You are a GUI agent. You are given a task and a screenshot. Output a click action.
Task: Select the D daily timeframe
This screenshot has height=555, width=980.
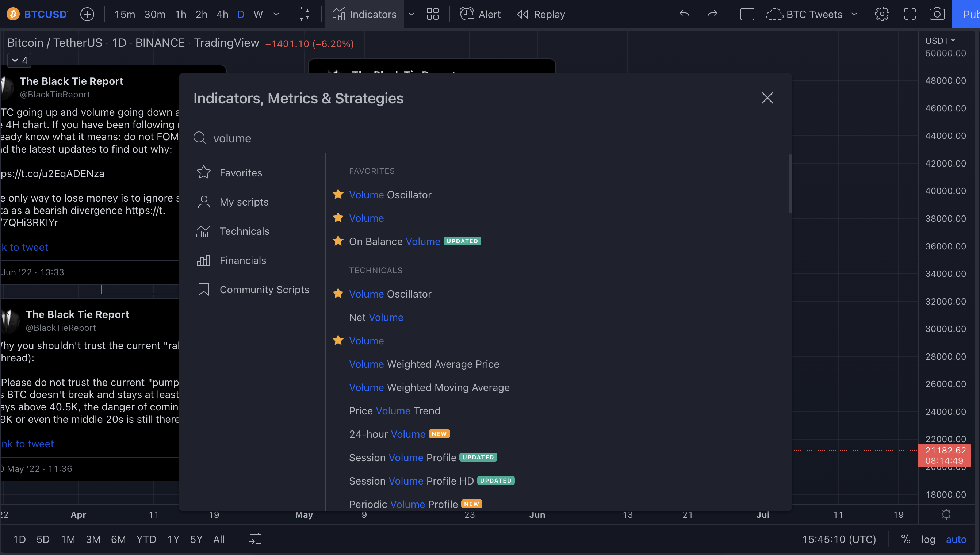[241, 14]
